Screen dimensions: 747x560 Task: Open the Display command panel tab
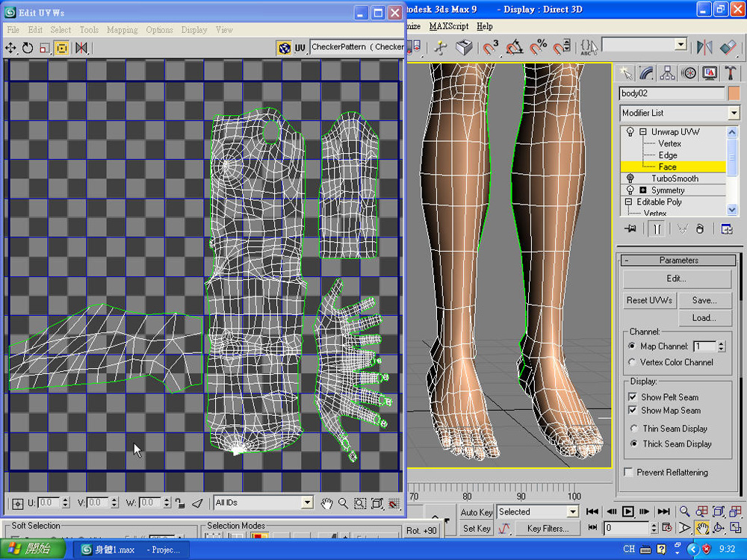pos(710,73)
